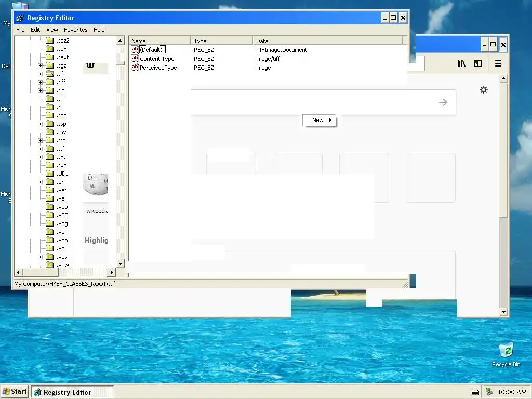Click tree horizontal scrollbar right arrow
The image size is (532, 399).
point(111,272)
